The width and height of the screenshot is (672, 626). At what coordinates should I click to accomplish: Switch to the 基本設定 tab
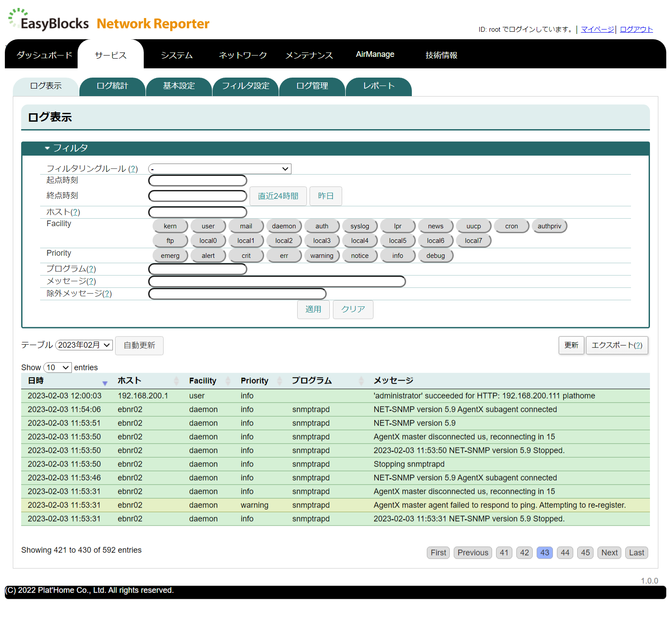pyautogui.click(x=179, y=86)
